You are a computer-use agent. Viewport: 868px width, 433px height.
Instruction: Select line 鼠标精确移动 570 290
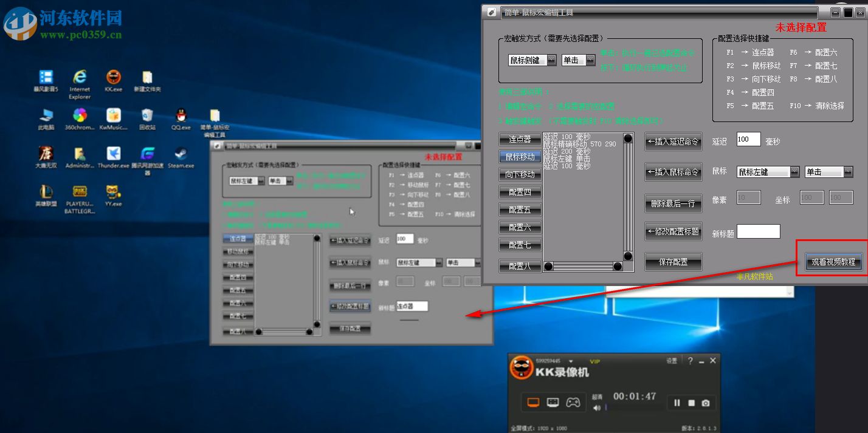(x=579, y=145)
